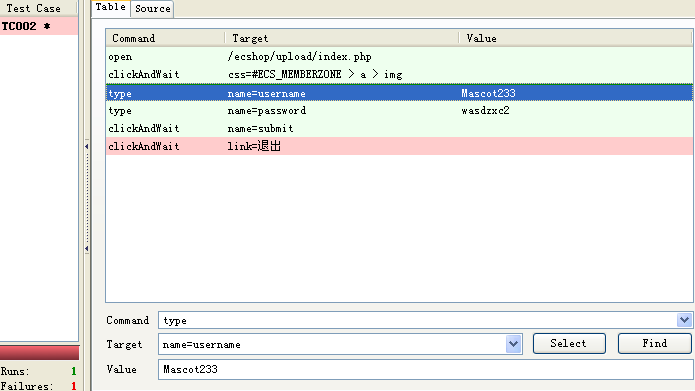The height and width of the screenshot is (391, 695).
Task: Click the Target column header
Action: point(342,39)
